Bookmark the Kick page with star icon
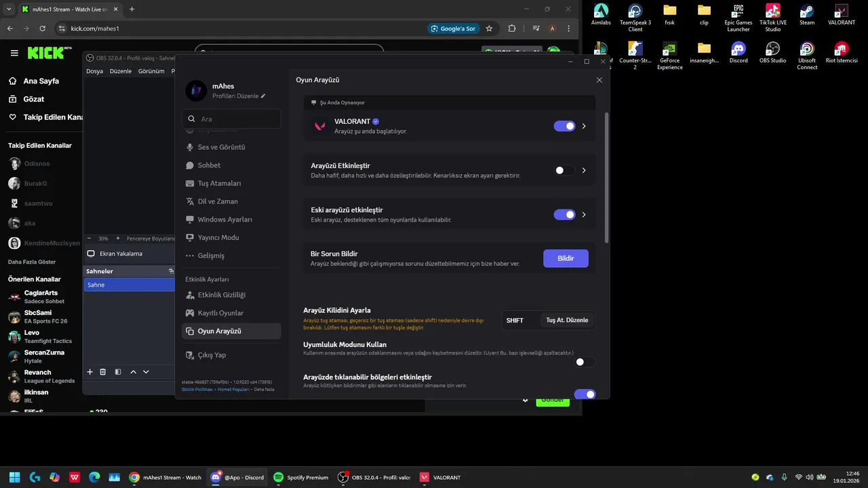Image resolution: width=868 pixels, height=488 pixels. click(x=489, y=28)
